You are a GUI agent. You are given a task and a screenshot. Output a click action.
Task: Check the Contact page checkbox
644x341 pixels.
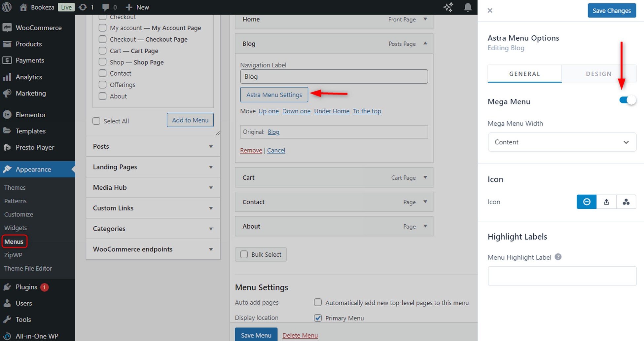click(x=103, y=73)
